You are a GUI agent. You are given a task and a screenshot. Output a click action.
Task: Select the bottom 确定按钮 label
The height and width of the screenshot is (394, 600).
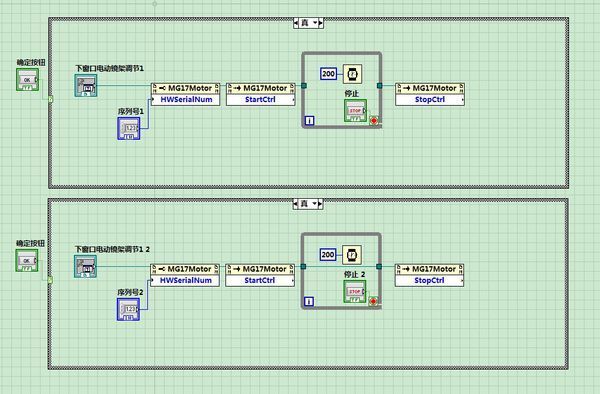(30, 243)
